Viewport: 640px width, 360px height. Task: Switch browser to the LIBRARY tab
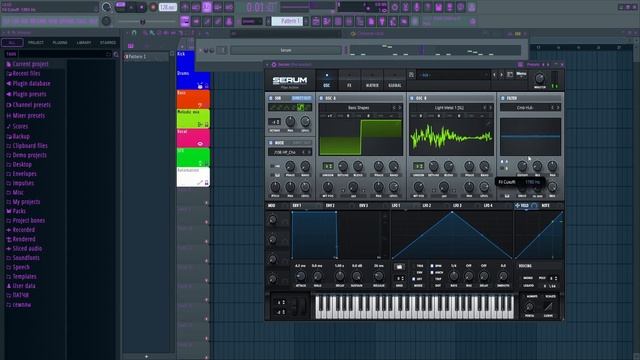point(84,42)
